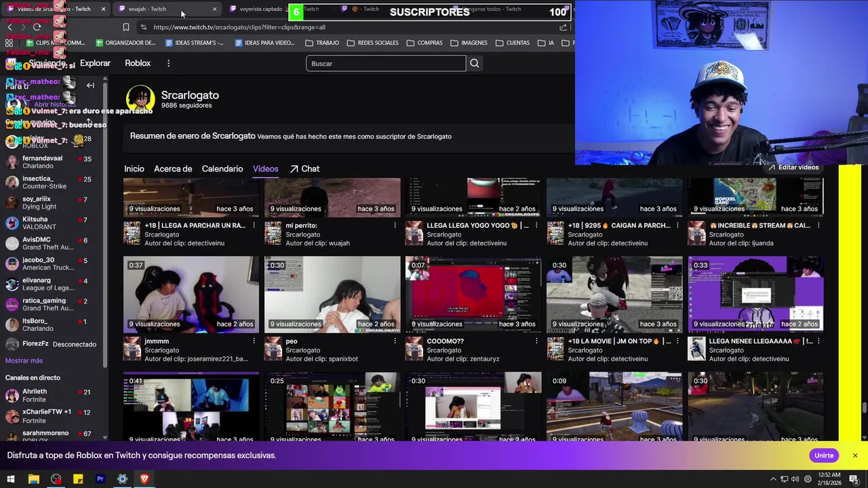Play the 0:37 'jmmmm' clip thumbnail
Image resolution: width=868 pixels, height=488 pixels.
click(191, 294)
